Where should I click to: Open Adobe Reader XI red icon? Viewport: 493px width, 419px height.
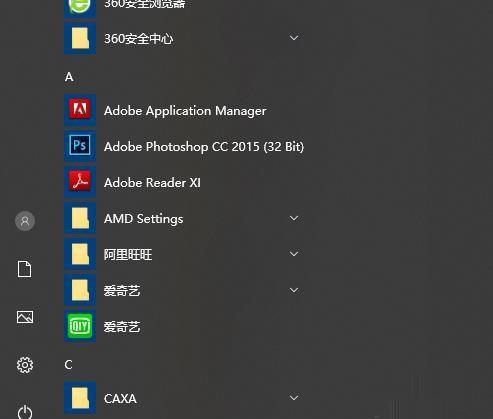click(80, 181)
